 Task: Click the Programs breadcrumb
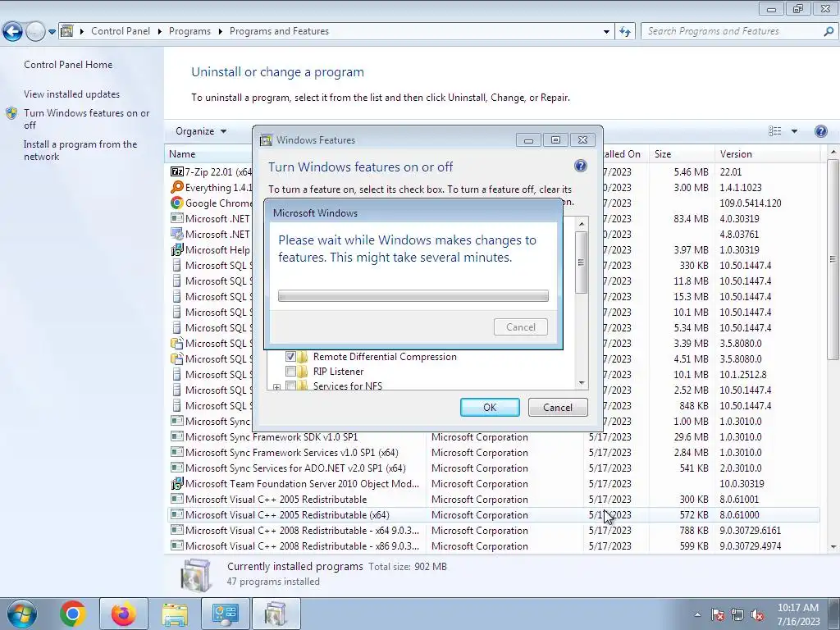coord(189,31)
